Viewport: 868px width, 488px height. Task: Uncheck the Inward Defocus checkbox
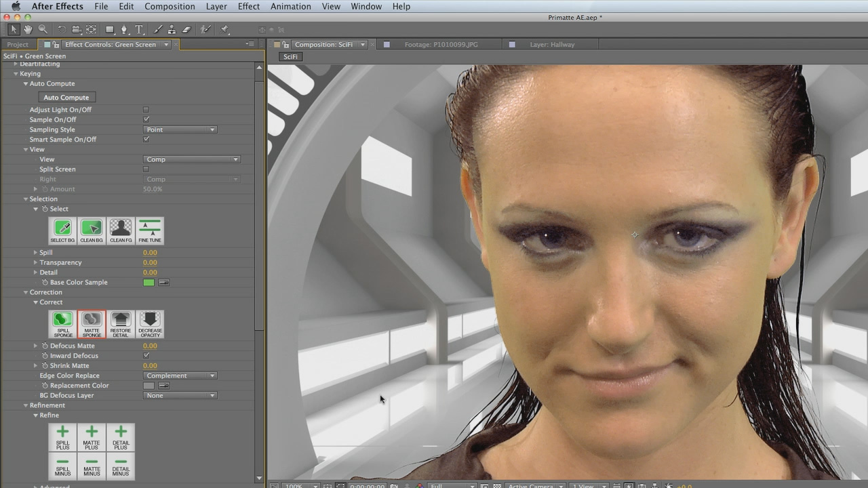click(146, 356)
